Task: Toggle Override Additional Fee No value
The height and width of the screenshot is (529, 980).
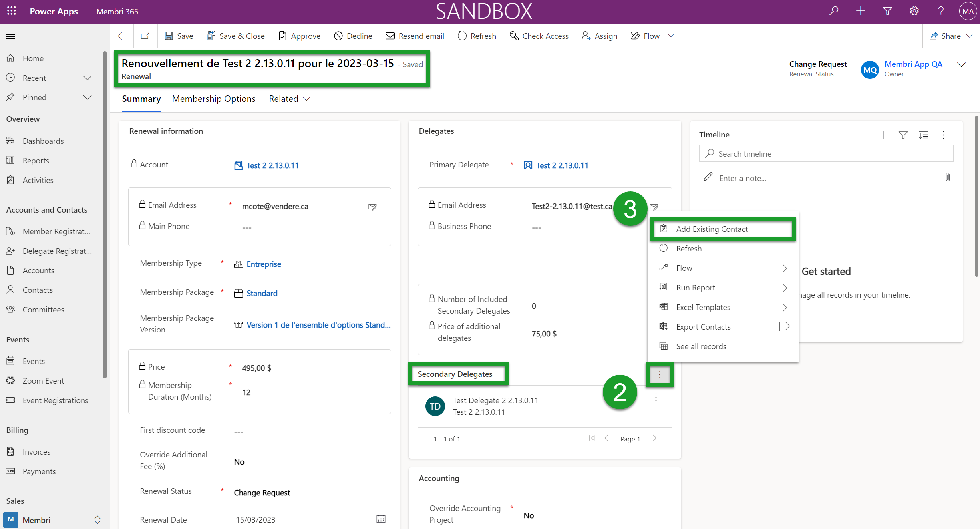Action: (239, 462)
